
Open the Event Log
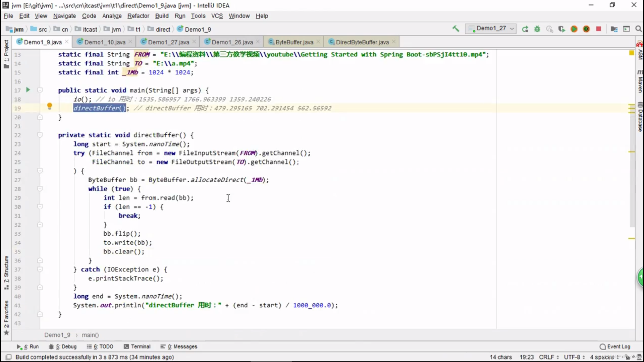tap(615, 347)
